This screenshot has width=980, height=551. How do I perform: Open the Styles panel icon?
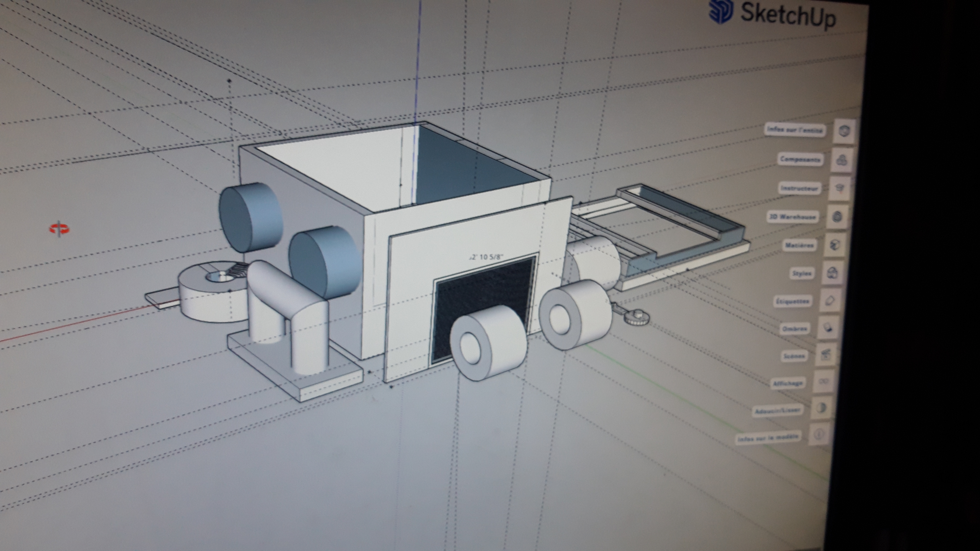click(832, 273)
